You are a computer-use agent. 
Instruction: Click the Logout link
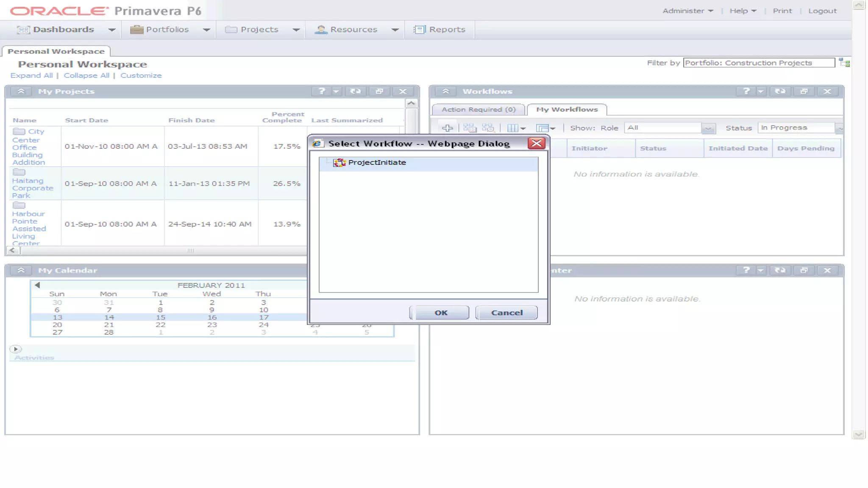pyautogui.click(x=822, y=11)
